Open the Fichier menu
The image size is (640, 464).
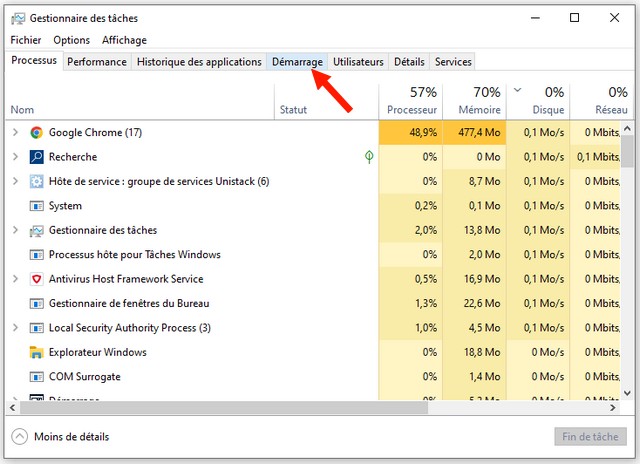(26, 40)
